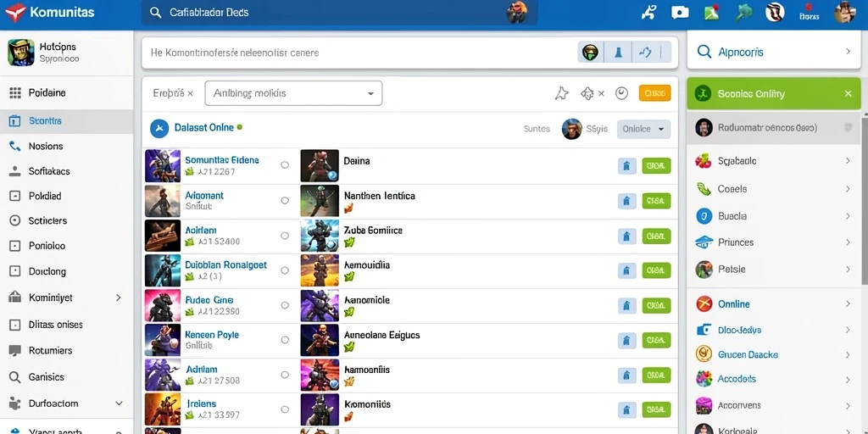Click the green button in Daina row
This screenshot has width=868, height=434.
pyautogui.click(x=656, y=165)
